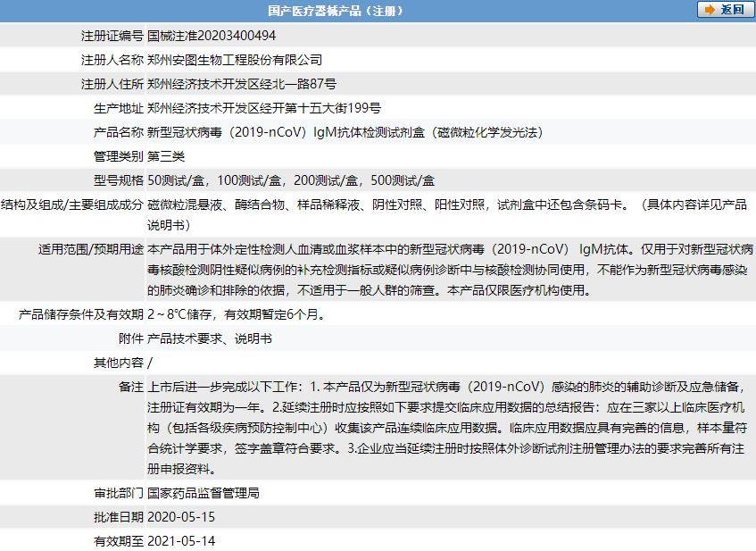Click the orange arrow icon on 返回

point(710,10)
